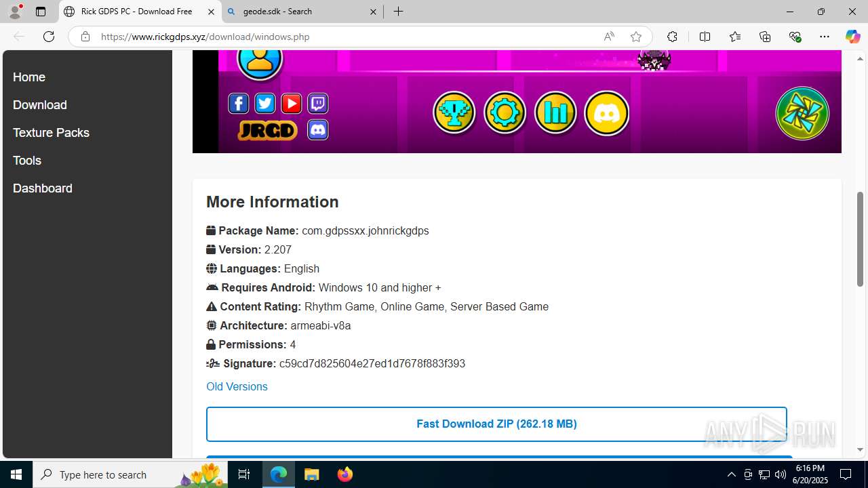Add page to favorites star icon
Screen dimensions: 868x488
coord(635,37)
